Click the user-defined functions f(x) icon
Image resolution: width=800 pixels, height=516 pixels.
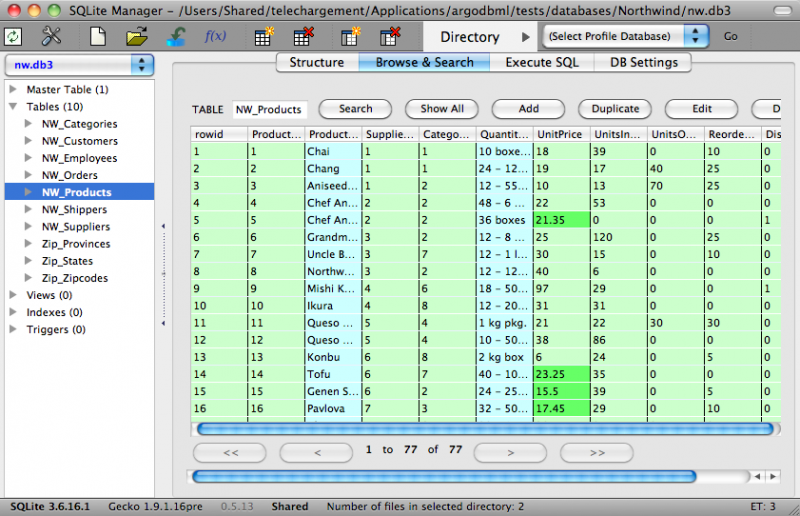pos(215,37)
